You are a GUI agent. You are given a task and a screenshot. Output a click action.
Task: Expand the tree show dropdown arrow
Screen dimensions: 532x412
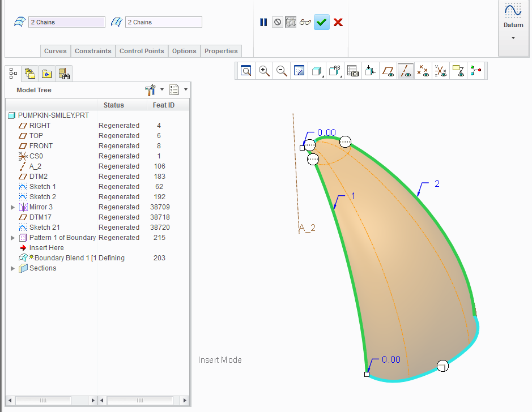point(186,90)
